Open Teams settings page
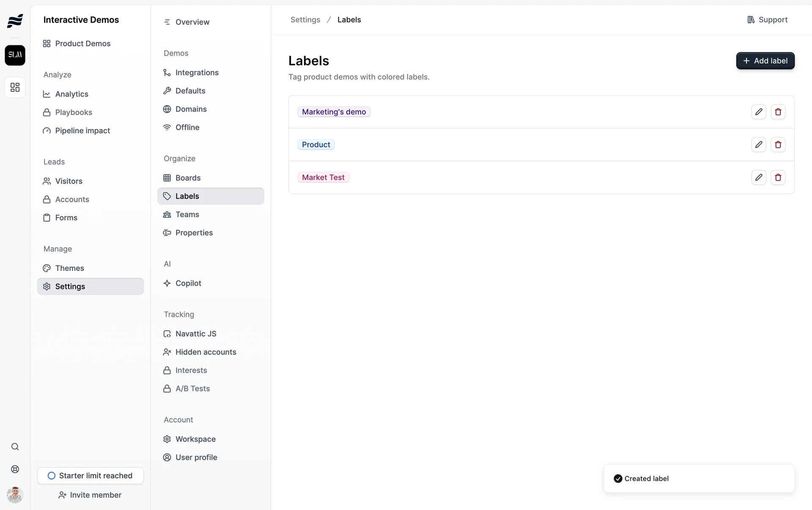 click(x=187, y=215)
